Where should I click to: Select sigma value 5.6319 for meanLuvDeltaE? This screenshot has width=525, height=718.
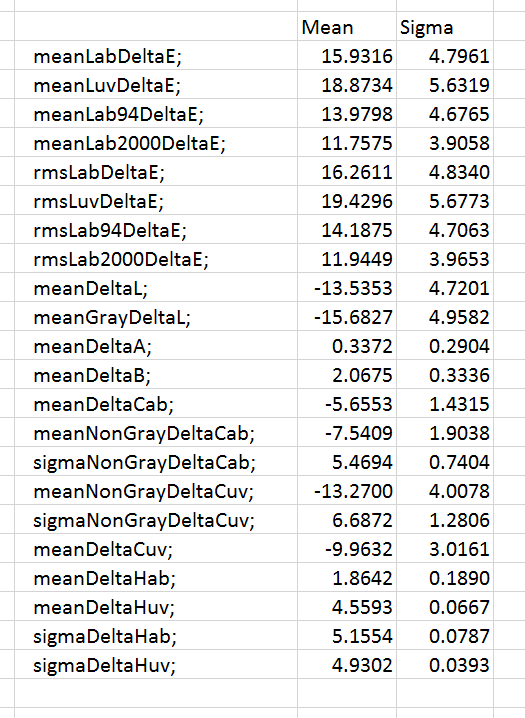click(x=444, y=85)
